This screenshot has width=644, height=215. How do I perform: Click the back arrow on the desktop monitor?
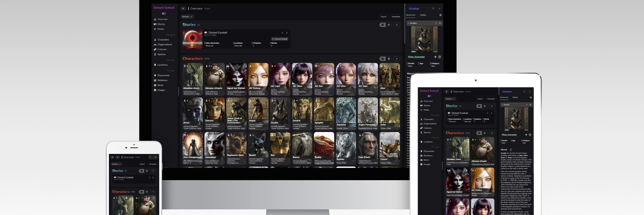tap(183, 9)
